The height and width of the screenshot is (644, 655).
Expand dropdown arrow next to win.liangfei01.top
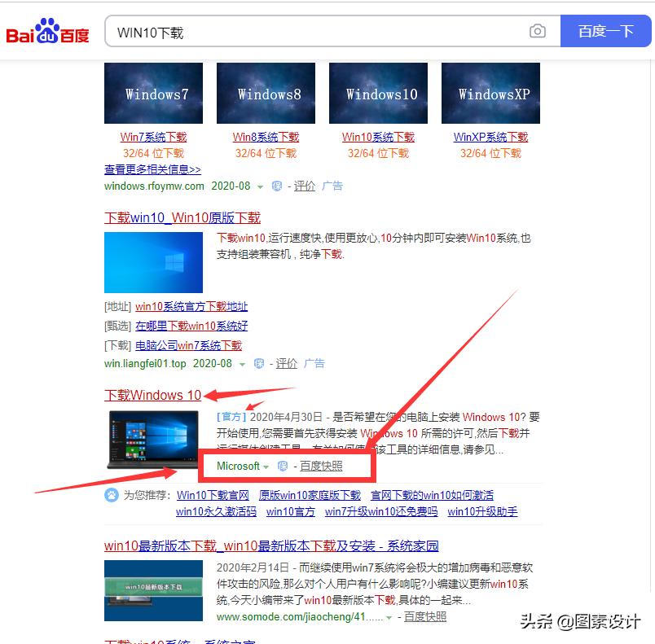point(242,365)
